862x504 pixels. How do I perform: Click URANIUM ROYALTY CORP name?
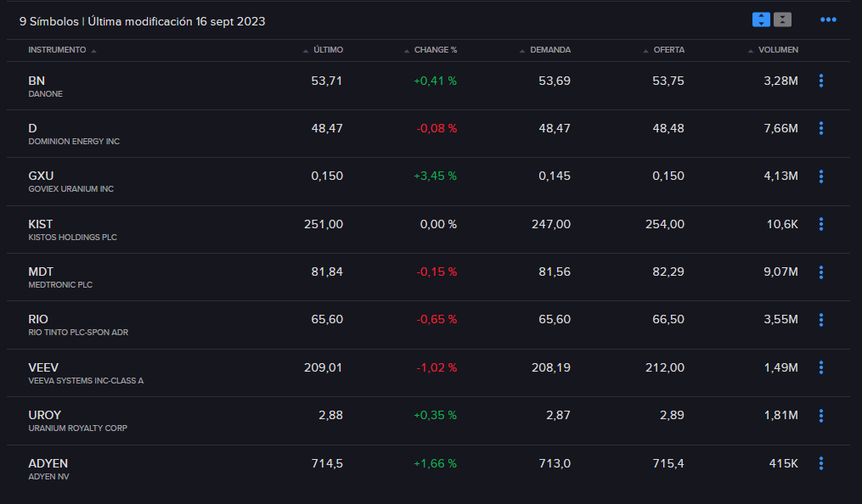click(x=77, y=428)
